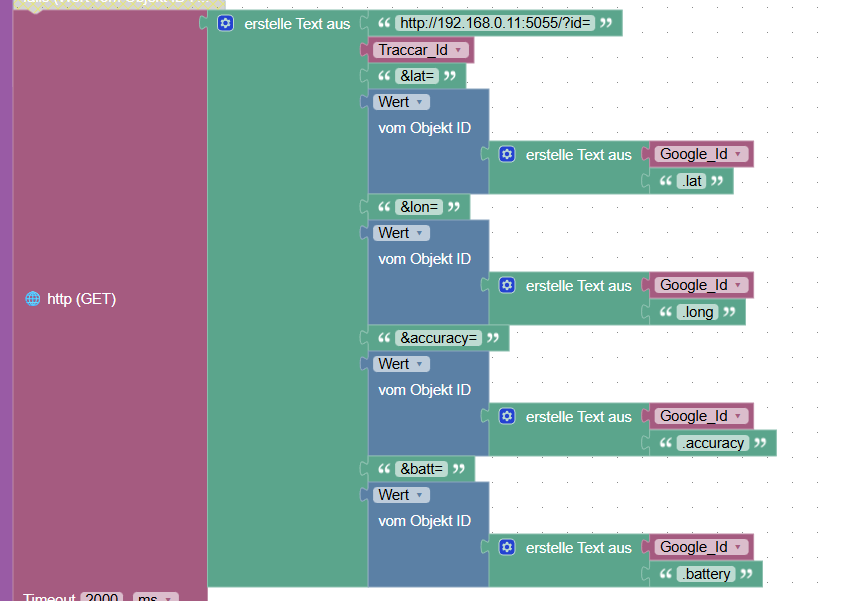Select the main 'erstelle Text aus' label
The height and width of the screenshot is (601, 842).
[x=297, y=24]
